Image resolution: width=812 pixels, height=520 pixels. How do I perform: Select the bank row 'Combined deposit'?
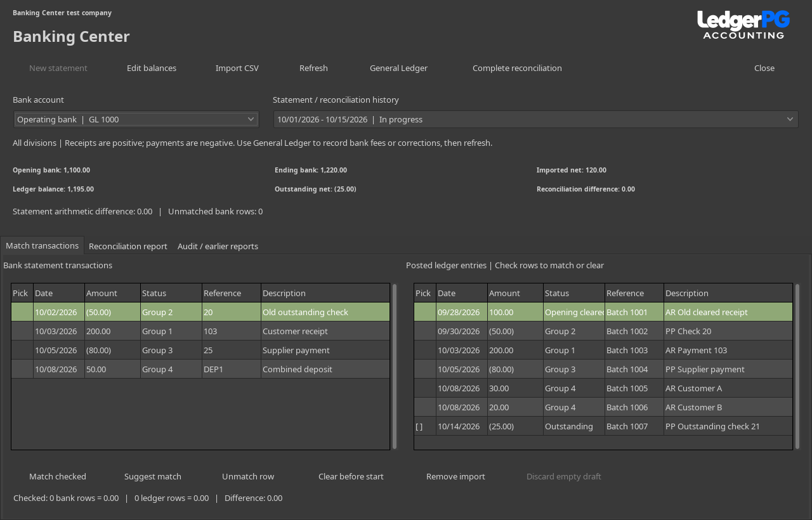pos(200,369)
